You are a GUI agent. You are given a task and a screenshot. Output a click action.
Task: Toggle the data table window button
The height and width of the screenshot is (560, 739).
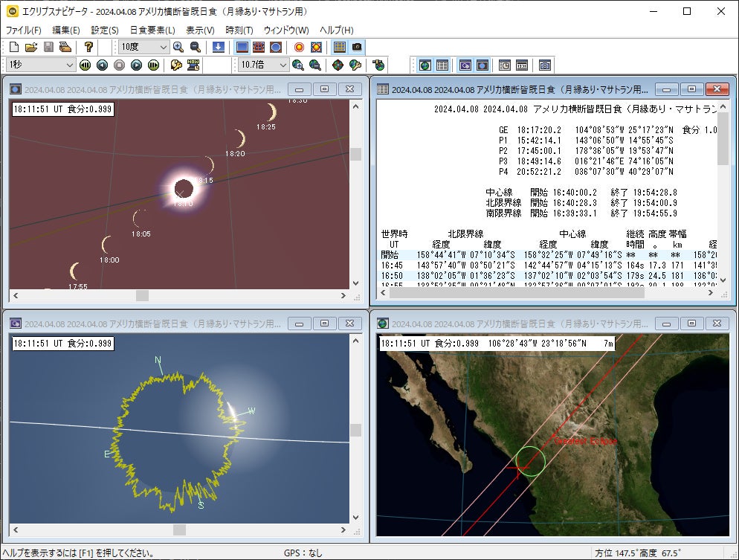pos(442,65)
